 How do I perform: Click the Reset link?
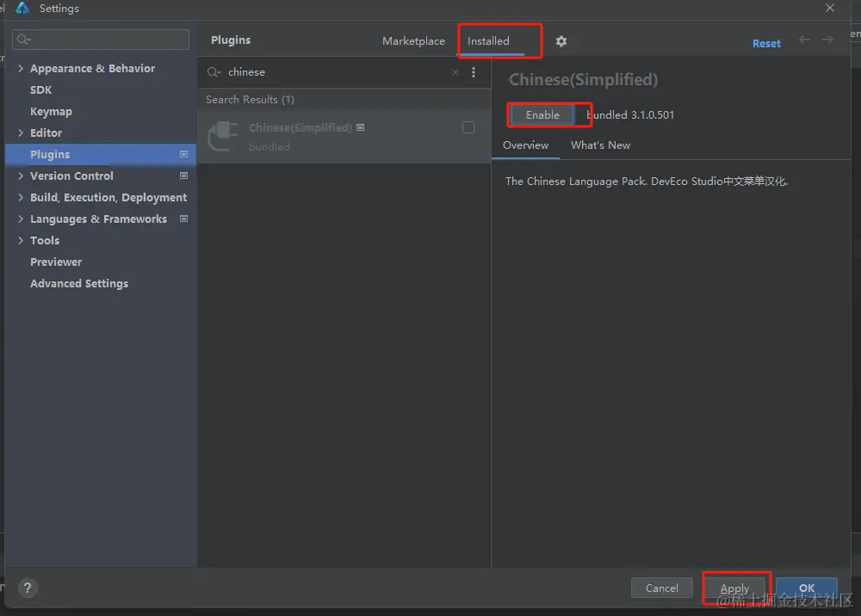[766, 43]
